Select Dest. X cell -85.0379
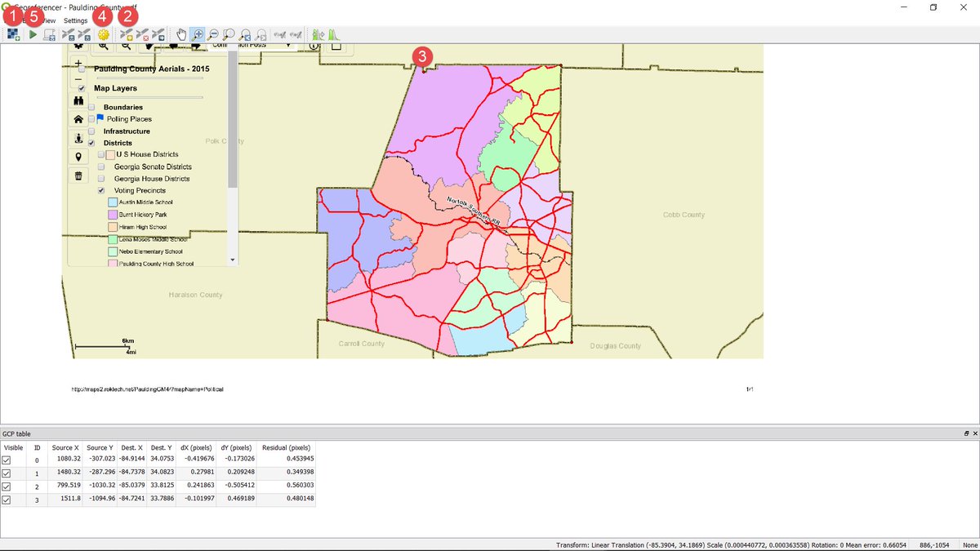The image size is (980, 551). [x=132, y=486]
